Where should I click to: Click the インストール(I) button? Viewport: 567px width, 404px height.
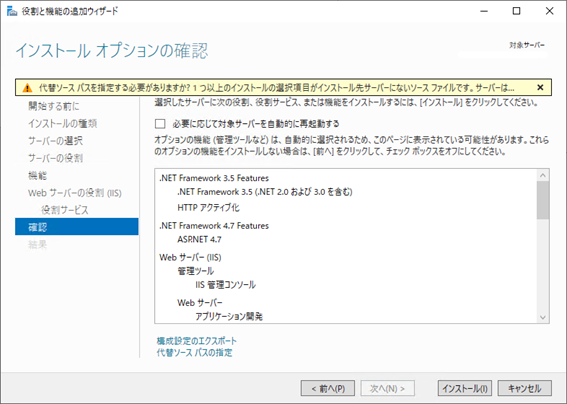pos(465,388)
